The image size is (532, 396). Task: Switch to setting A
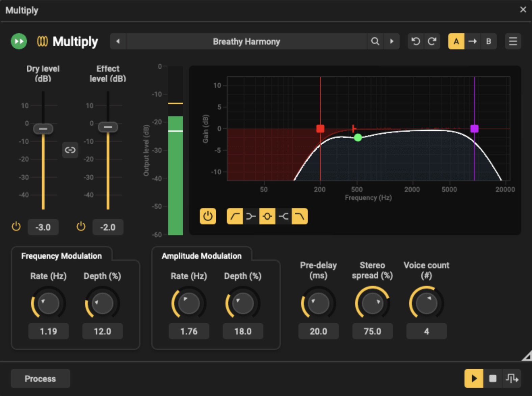pos(456,42)
